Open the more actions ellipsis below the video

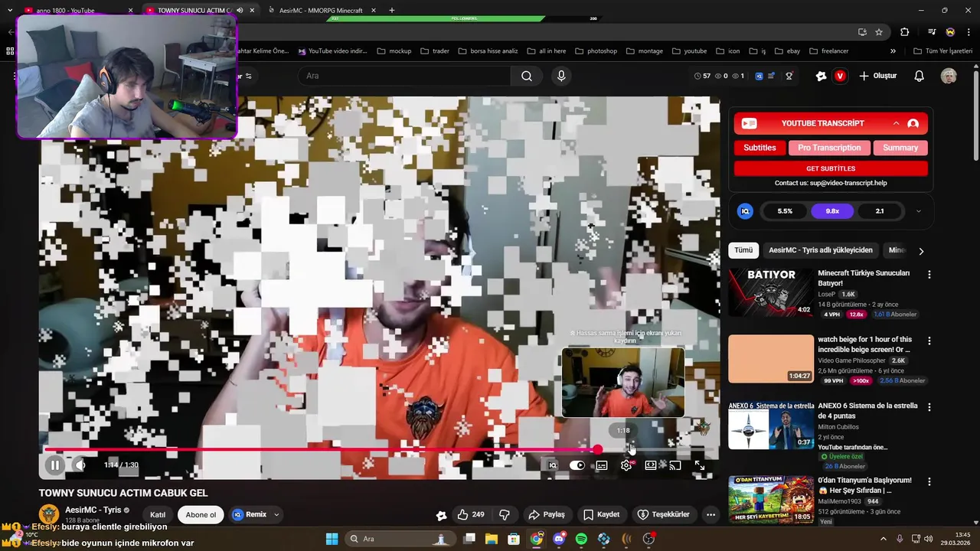pos(710,514)
